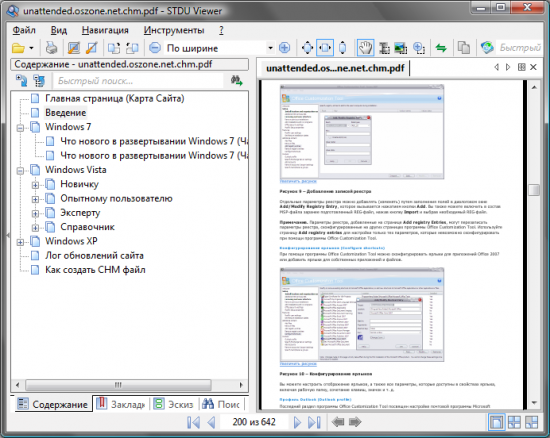Open 'Лог обновлений сайта' entry
550x438 pixels.
click(x=94, y=255)
